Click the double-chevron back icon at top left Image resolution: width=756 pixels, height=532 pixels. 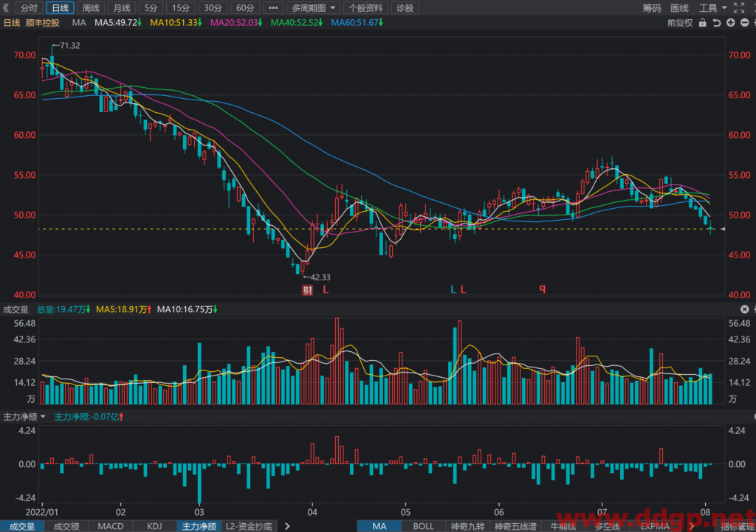pyautogui.click(x=6, y=7)
